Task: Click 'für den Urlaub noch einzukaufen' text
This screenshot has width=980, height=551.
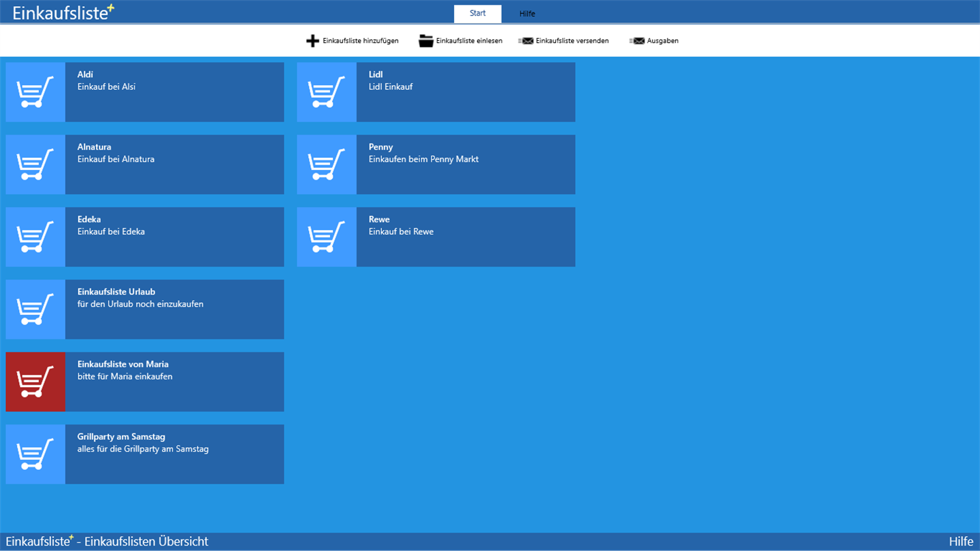Action: point(140,304)
